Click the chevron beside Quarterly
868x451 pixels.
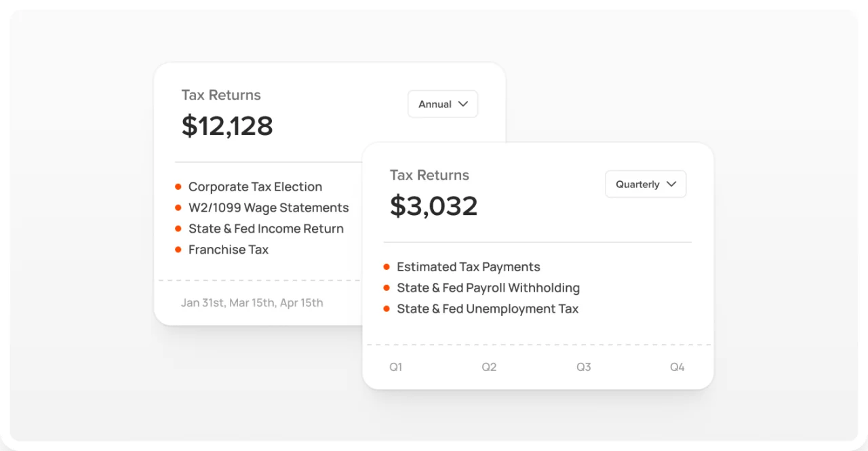(x=671, y=184)
